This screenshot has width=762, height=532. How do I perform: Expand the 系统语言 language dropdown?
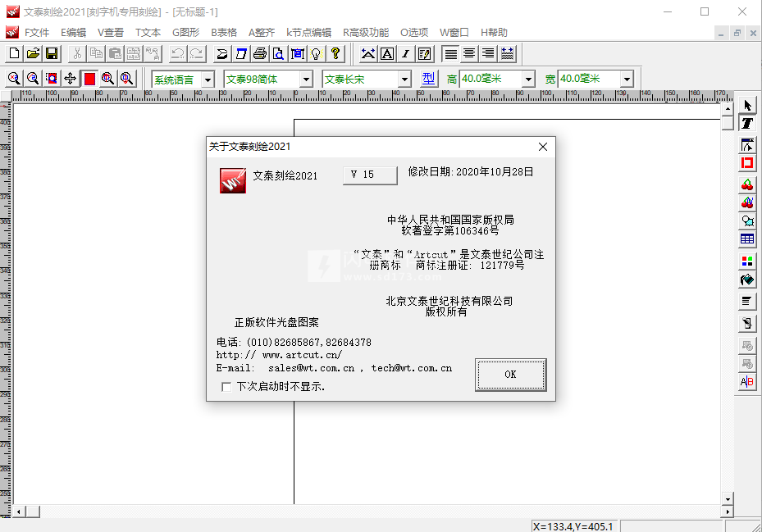(208, 80)
